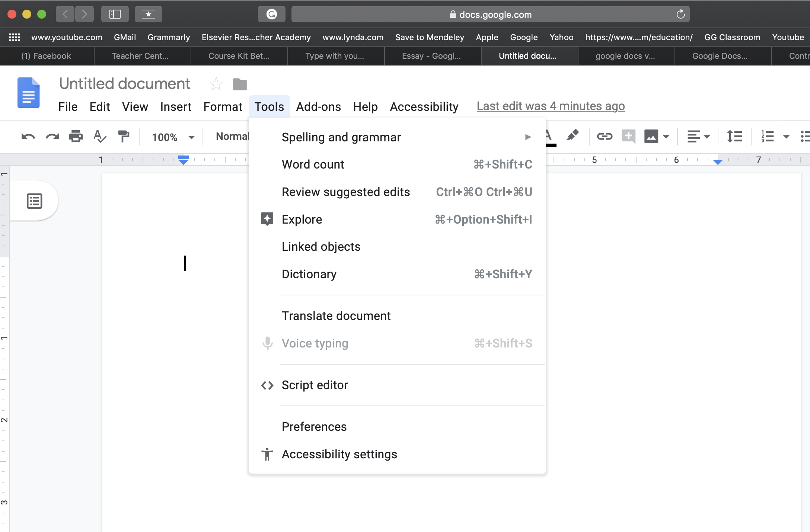
Task: Click the Accessibility settings option
Action: point(340,454)
